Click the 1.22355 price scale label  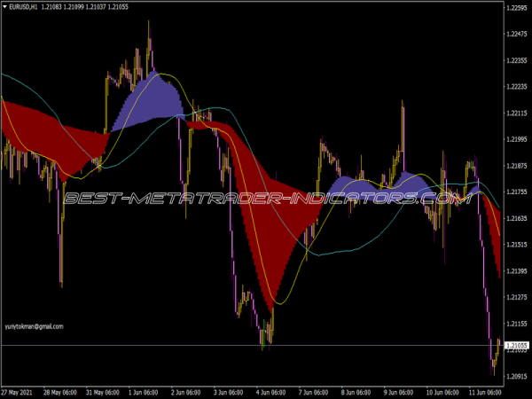coord(516,60)
